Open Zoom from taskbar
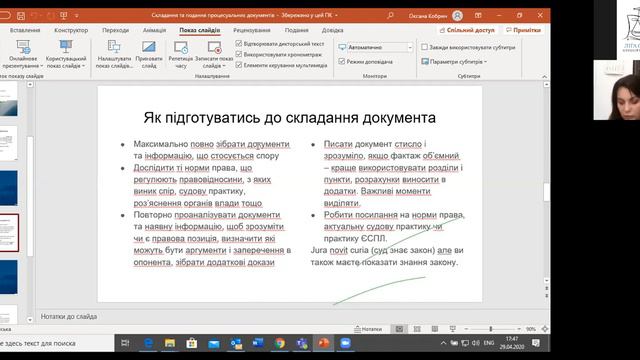Image resolution: width=640 pixels, height=360 pixels. coord(345,343)
